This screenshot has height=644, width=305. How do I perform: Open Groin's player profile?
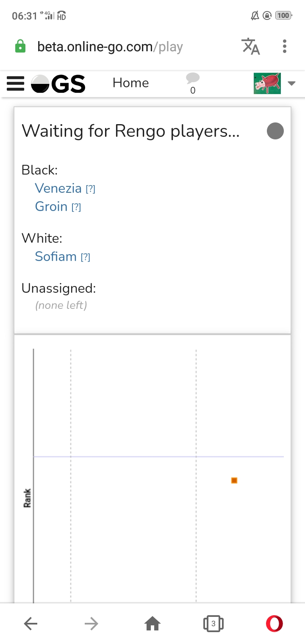pyautogui.click(x=51, y=206)
